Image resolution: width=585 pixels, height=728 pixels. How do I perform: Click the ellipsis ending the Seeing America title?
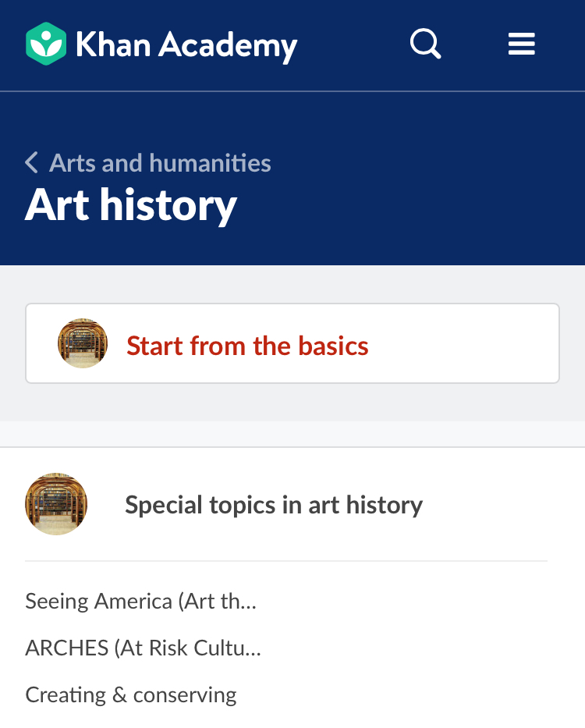coord(248,603)
